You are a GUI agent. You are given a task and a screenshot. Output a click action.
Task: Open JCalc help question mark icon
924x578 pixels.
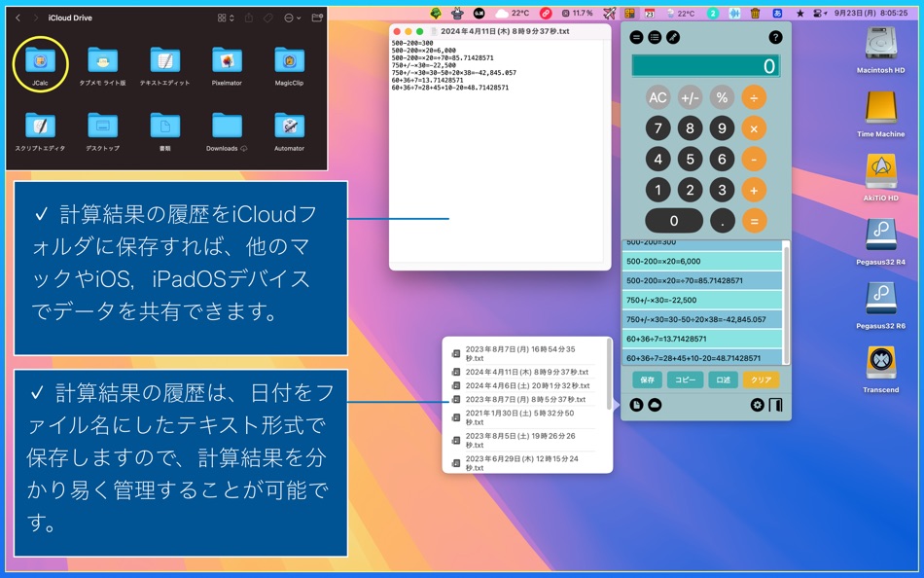[775, 38]
